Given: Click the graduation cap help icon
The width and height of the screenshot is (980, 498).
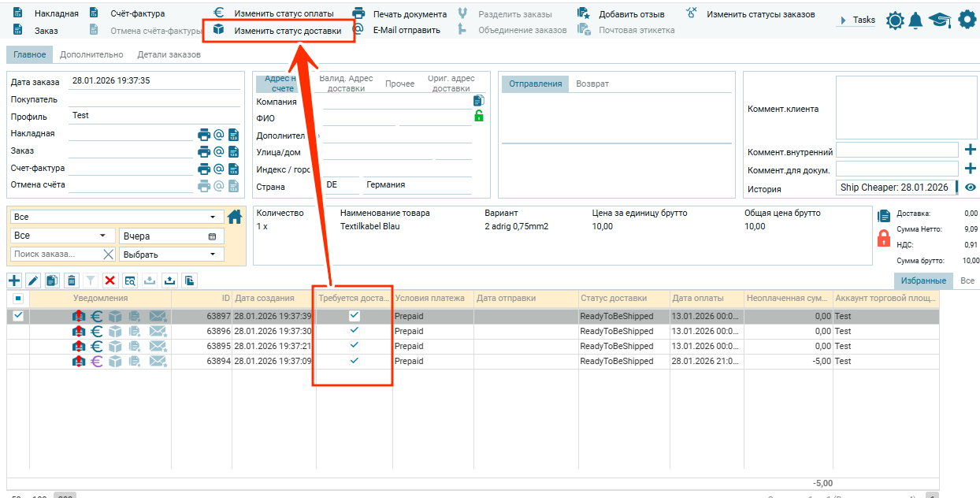Looking at the screenshot, I should (939, 21).
